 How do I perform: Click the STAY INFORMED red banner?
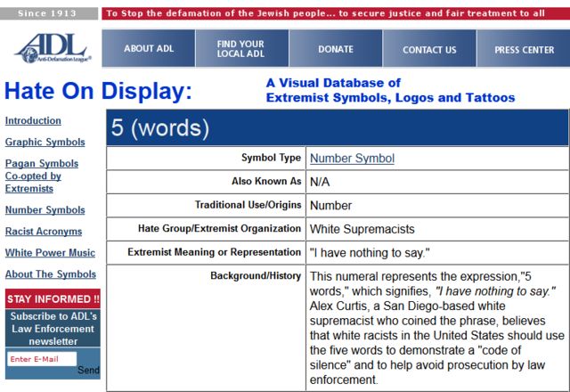click(x=53, y=298)
